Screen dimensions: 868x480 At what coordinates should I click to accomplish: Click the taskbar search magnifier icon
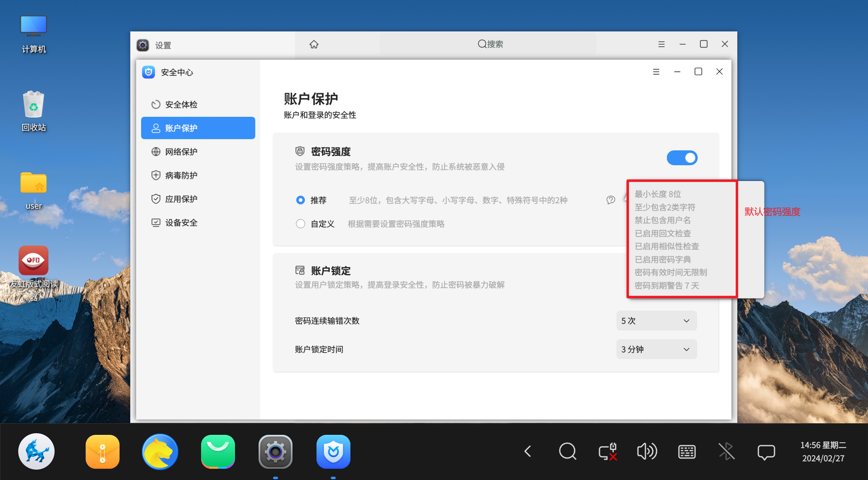[x=567, y=451]
